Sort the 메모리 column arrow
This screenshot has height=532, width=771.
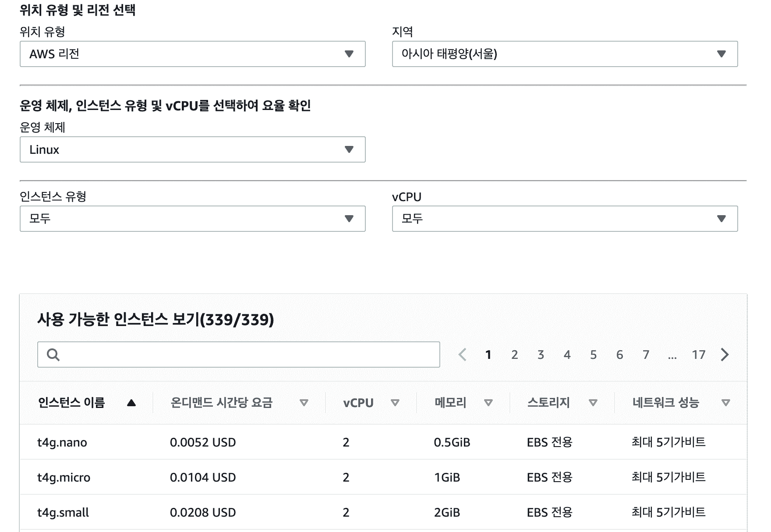click(488, 403)
